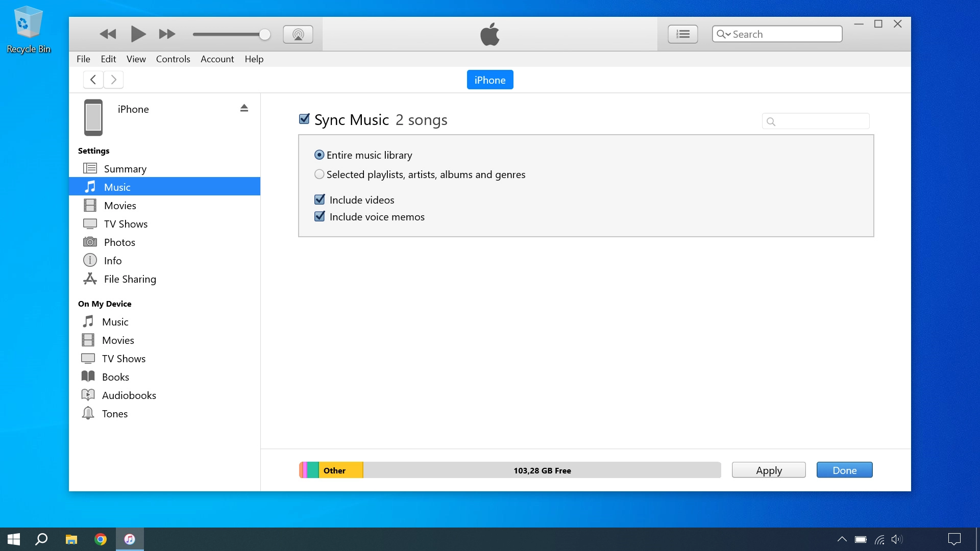Viewport: 980px width, 551px height.
Task: Navigate forward with the right arrow
Action: (113, 79)
